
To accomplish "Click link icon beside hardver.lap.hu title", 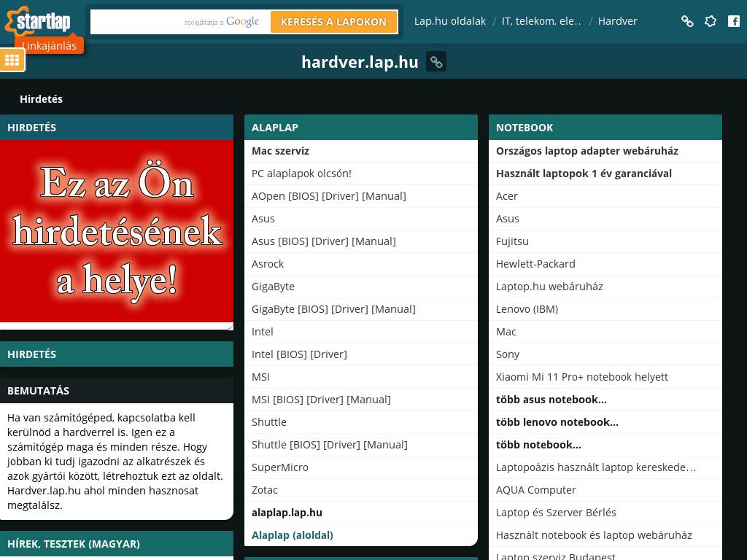I will (x=436, y=62).
